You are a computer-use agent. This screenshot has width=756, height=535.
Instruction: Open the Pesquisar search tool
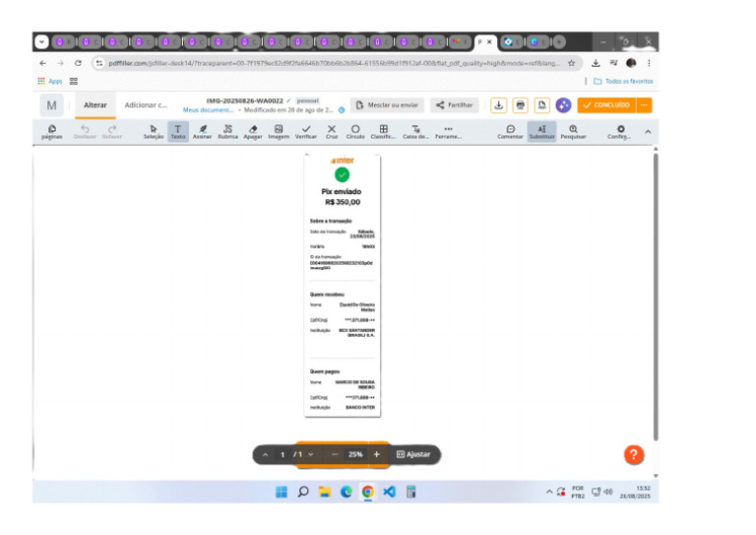(573, 132)
